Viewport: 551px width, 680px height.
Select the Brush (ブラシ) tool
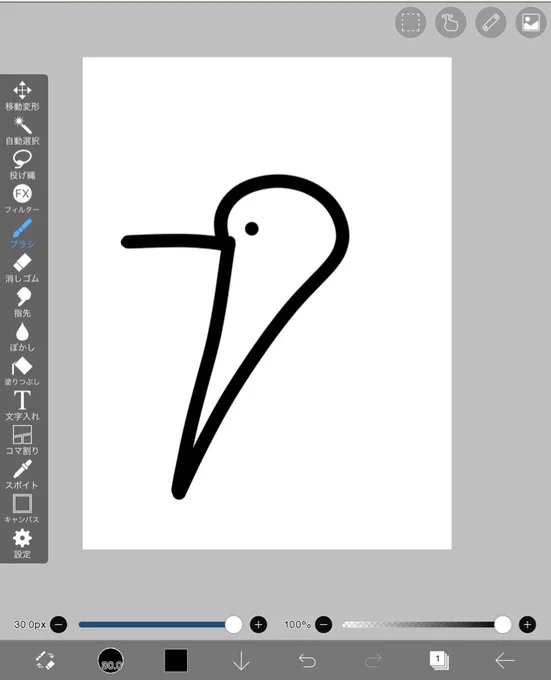22,233
